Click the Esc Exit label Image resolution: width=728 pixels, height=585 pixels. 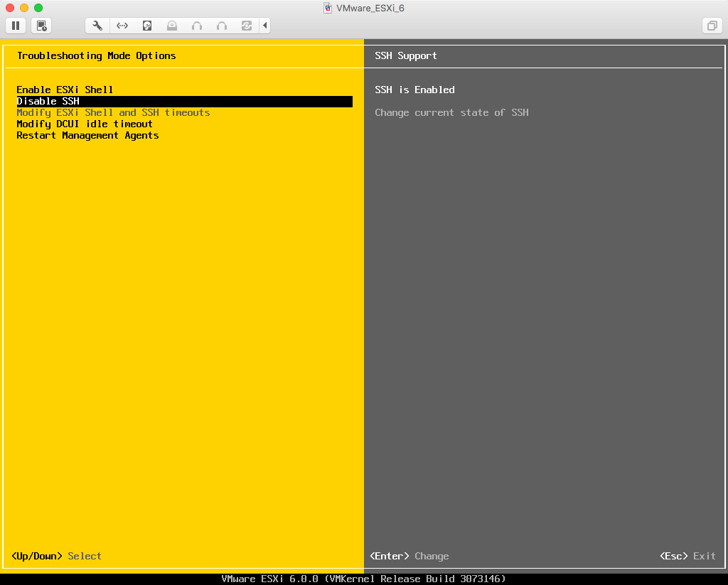(x=687, y=556)
